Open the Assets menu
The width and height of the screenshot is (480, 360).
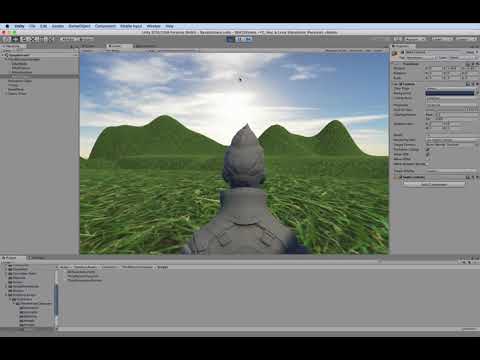coord(58,26)
